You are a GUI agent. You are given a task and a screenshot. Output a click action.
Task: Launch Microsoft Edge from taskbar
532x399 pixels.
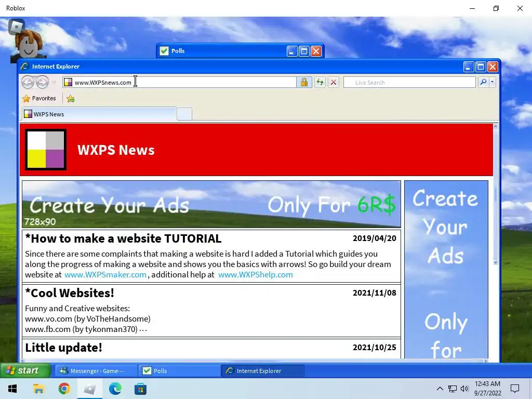115,389
